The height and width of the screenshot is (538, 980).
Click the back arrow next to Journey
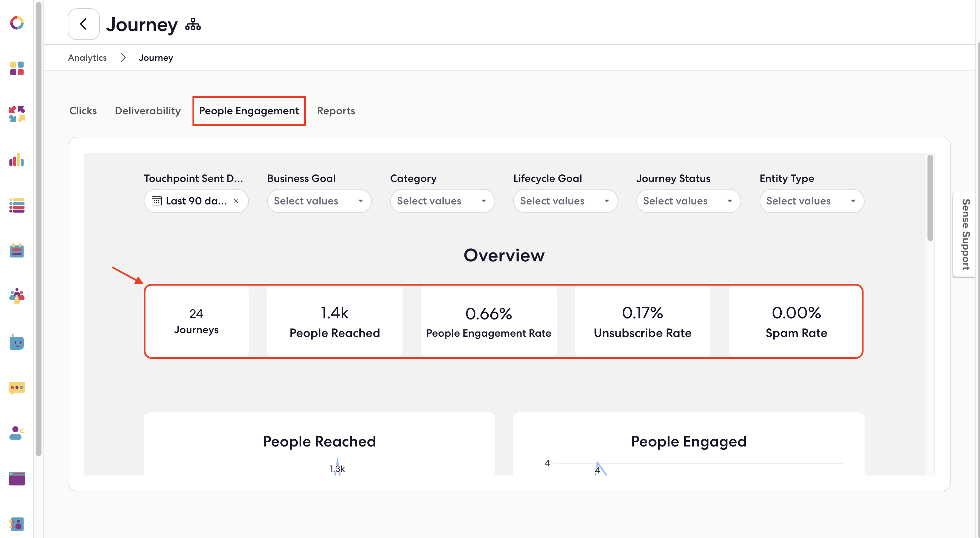tap(84, 24)
